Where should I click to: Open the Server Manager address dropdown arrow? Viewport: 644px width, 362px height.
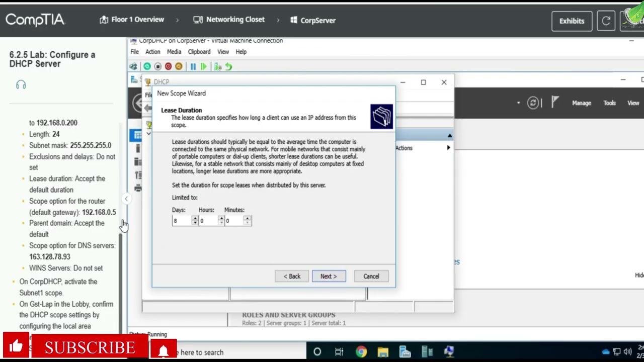tap(518, 103)
